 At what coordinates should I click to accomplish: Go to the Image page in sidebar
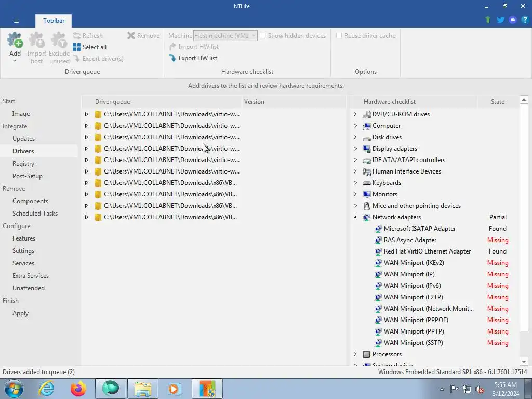pos(21,114)
